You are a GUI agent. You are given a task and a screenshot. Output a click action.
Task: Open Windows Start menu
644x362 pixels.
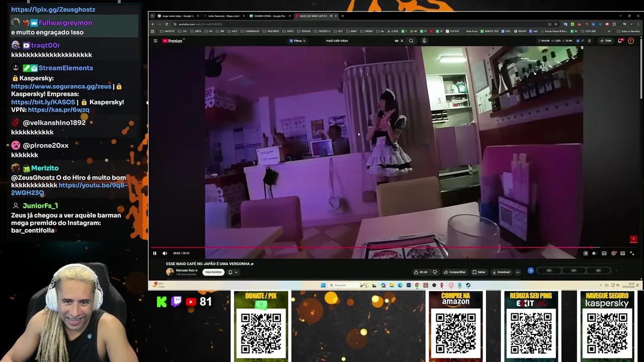(323, 285)
